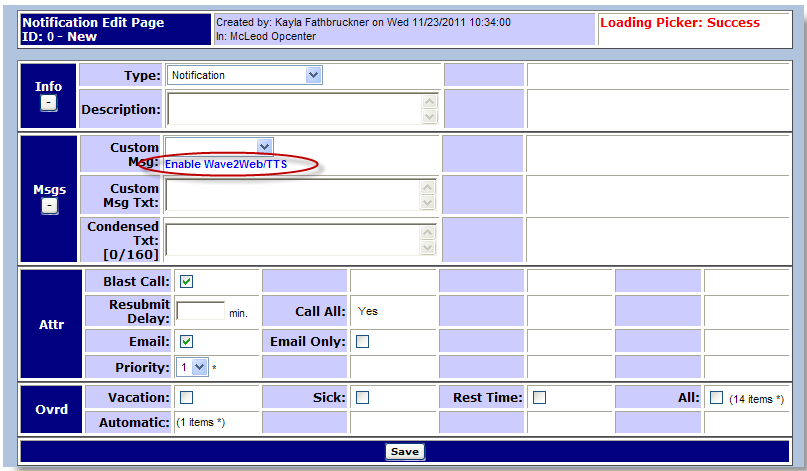
Task: Check the All overrides checkbox
Action: tap(715, 398)
